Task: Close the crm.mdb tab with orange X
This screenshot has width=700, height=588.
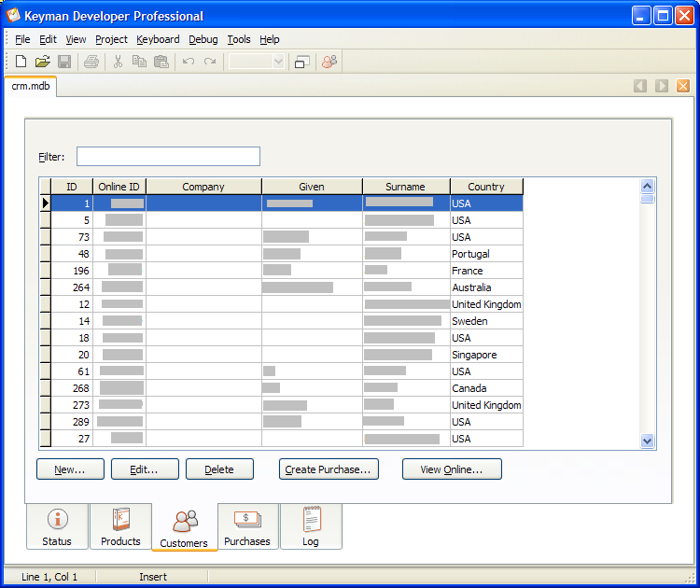Action: [683, 86]
